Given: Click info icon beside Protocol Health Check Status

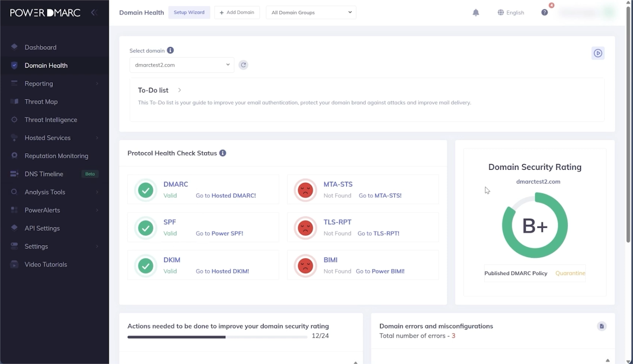Looking at the screenshot, I should 223,153.
